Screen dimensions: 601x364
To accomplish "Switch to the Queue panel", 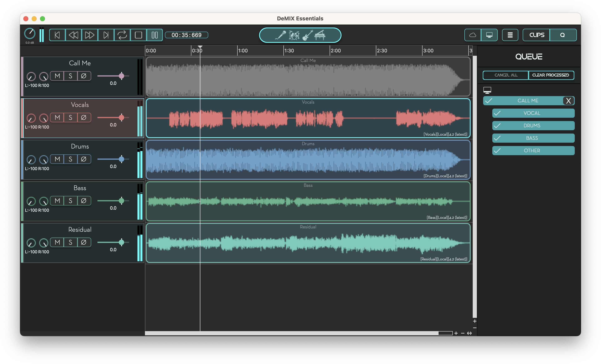I will [x=563, y=35].
